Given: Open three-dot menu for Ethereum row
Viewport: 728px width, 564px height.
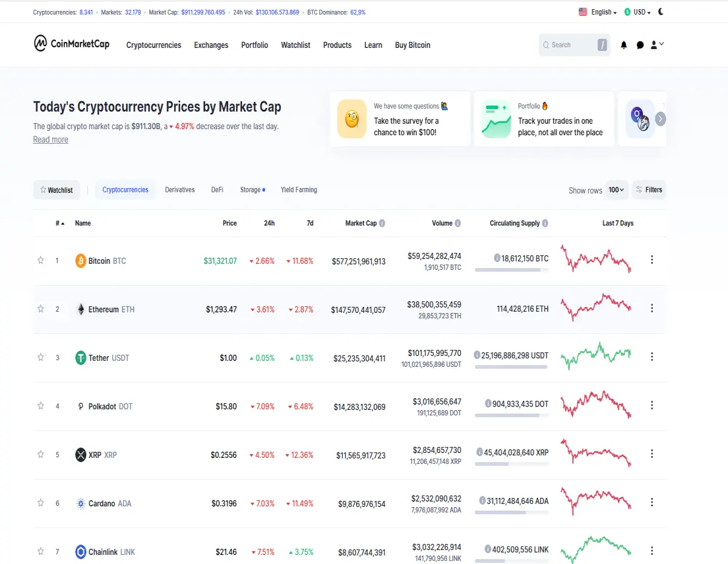Looking at the screenshot, I should point(652,308).
